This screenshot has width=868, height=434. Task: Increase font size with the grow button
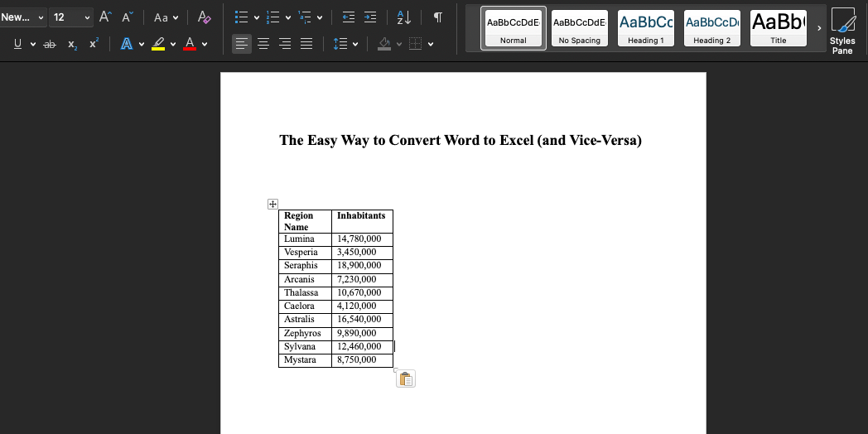pos(104,17)
